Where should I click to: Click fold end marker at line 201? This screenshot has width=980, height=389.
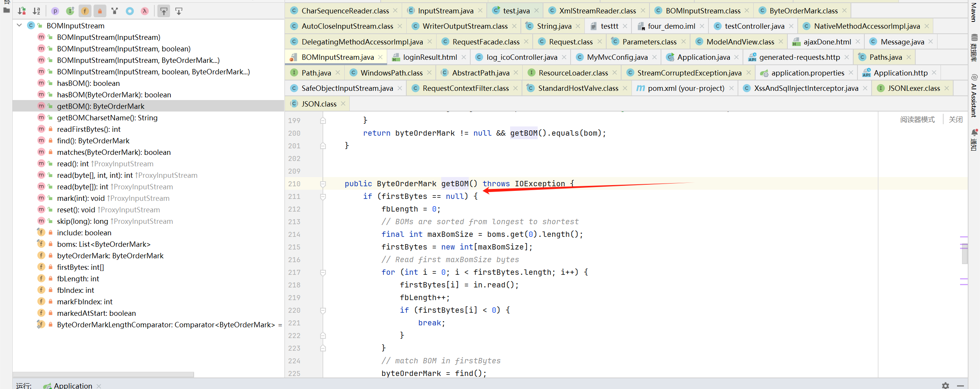pyautogui.click(x=323, y=146)
